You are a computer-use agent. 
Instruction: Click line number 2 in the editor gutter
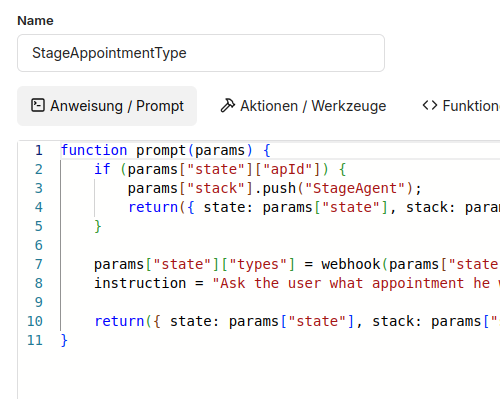click(39, 169)
